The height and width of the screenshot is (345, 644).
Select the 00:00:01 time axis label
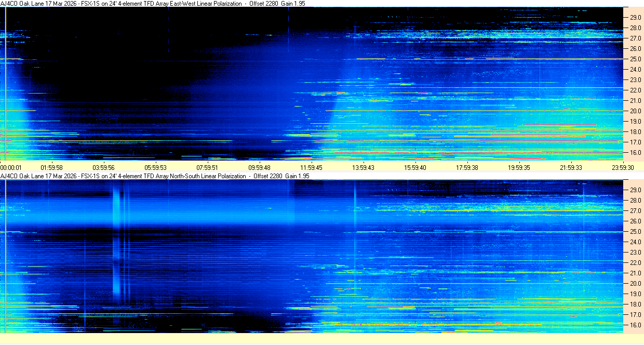[11, 167]
